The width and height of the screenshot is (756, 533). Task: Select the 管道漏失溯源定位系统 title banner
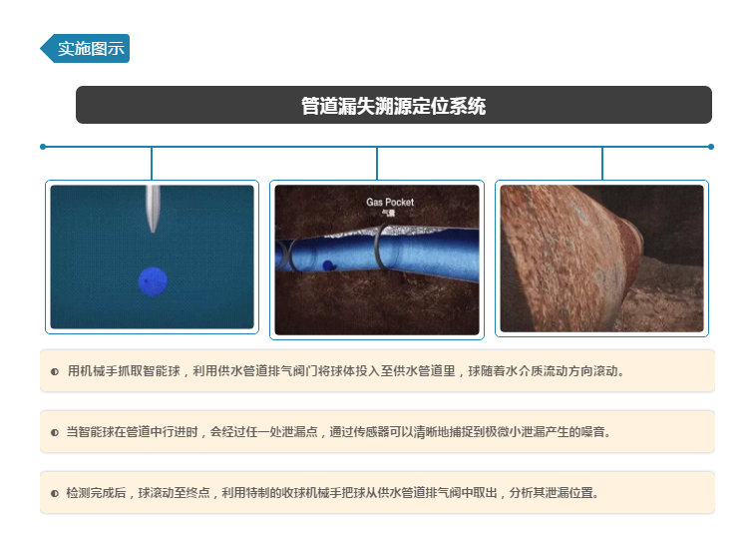pos(393,105)
